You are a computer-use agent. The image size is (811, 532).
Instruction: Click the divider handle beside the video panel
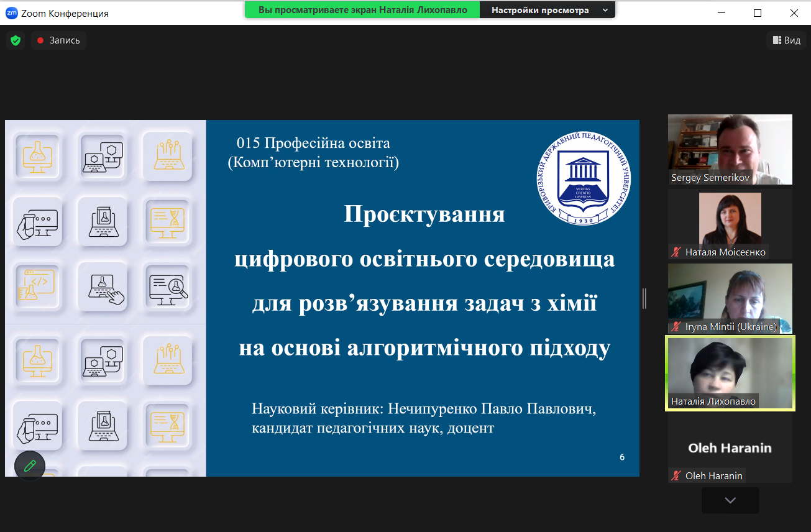[644, 298]
